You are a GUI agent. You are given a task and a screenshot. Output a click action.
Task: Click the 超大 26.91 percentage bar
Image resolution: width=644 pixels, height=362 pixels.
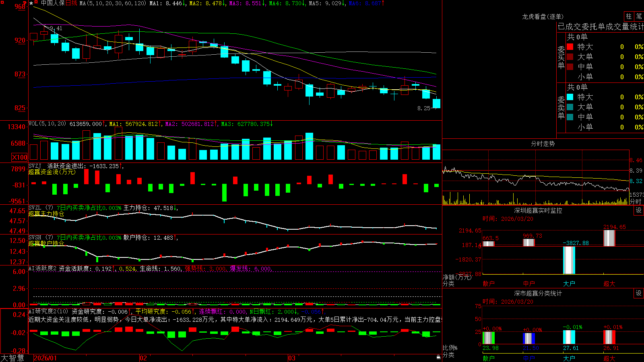coord(609,337)
